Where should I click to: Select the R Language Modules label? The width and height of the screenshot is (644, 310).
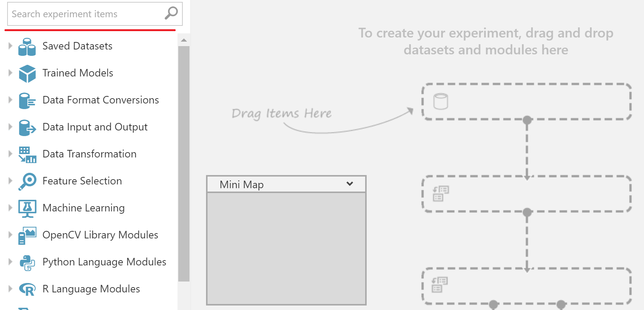click(x=91, y=289)
